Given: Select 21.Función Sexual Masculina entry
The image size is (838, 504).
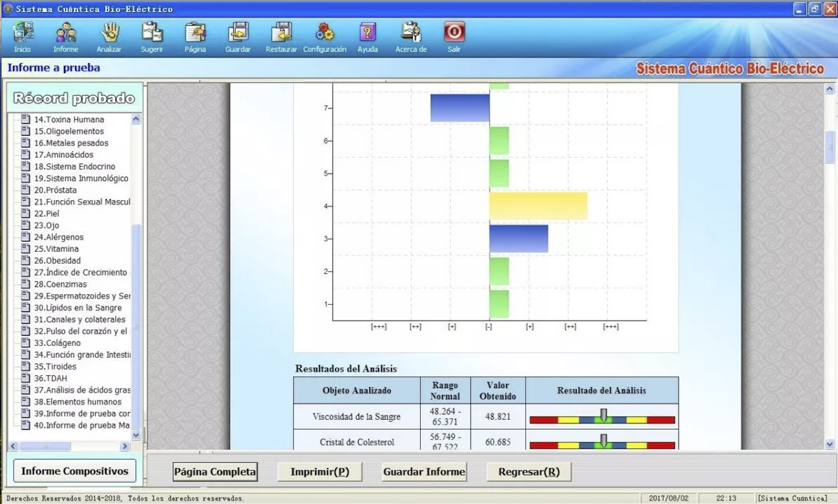Looking at the screenshot, I should (x=82, y=202).
